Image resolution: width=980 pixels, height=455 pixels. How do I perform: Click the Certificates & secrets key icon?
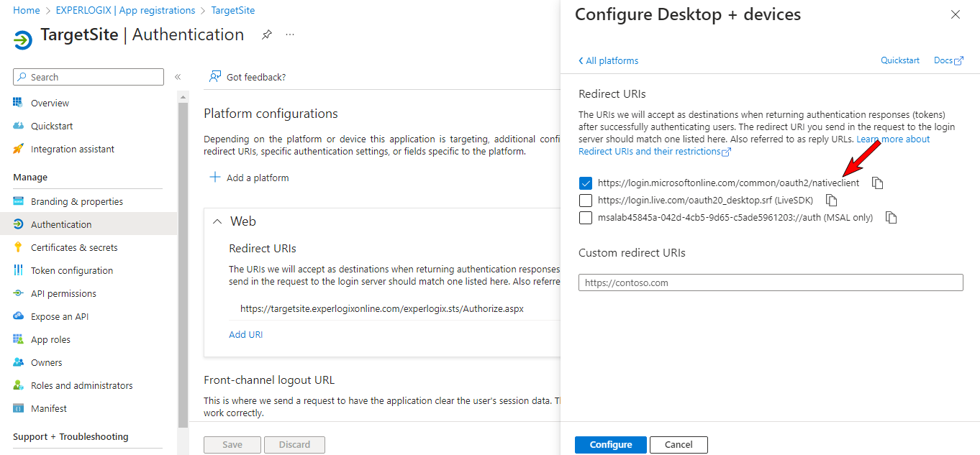click(x=19, y=247)
